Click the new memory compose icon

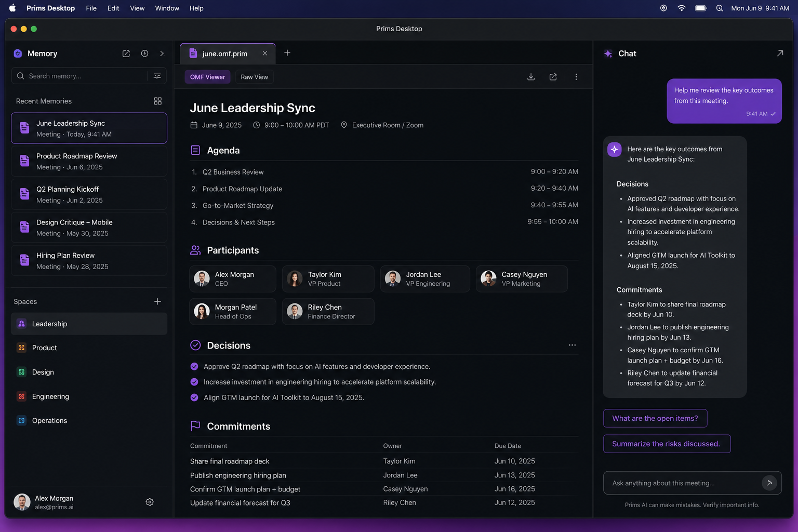(126, 54)
